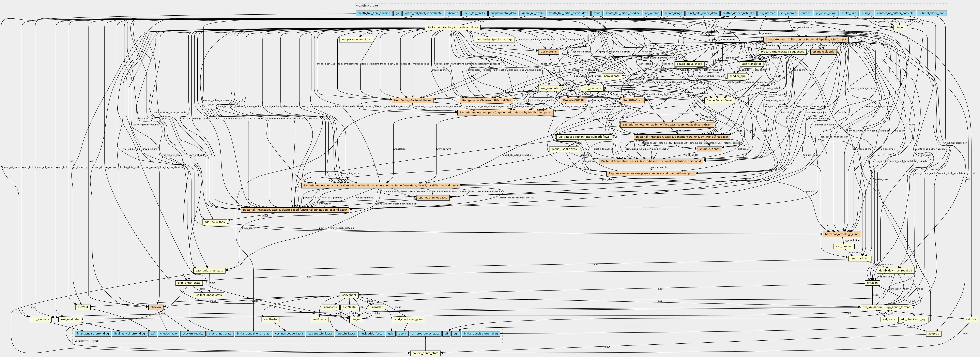980x357 pixels.
Task: Select the log_package_versions node
Action: 355,40
